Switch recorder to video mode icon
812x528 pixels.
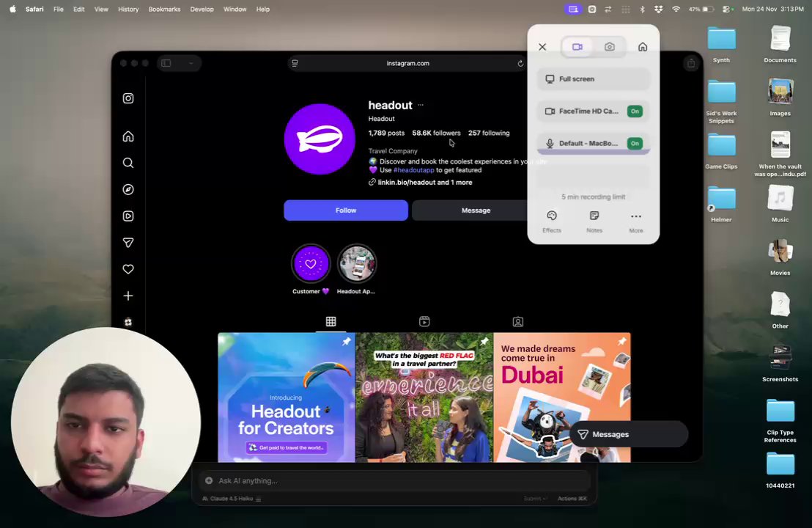(577, 47)
